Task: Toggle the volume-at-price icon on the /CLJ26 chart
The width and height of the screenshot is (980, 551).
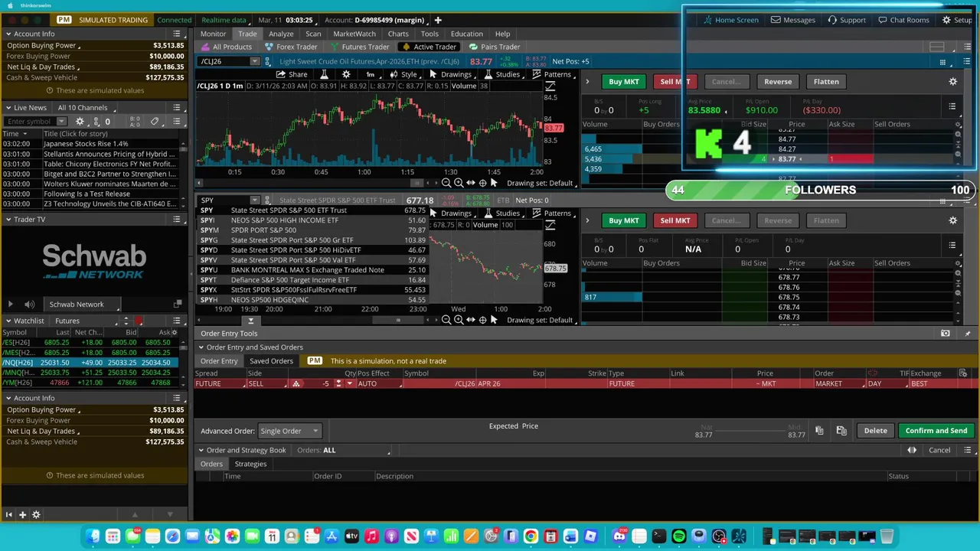Action: tap(550, 86)
